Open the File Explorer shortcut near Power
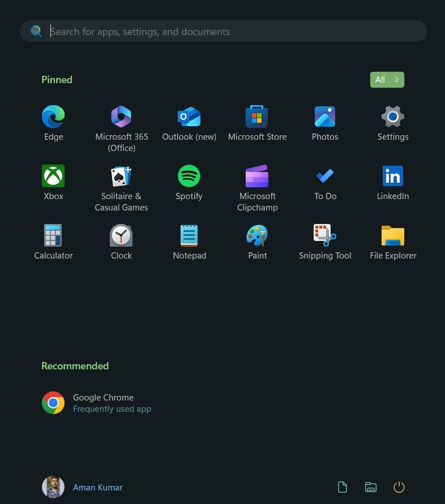 [371, 487]
